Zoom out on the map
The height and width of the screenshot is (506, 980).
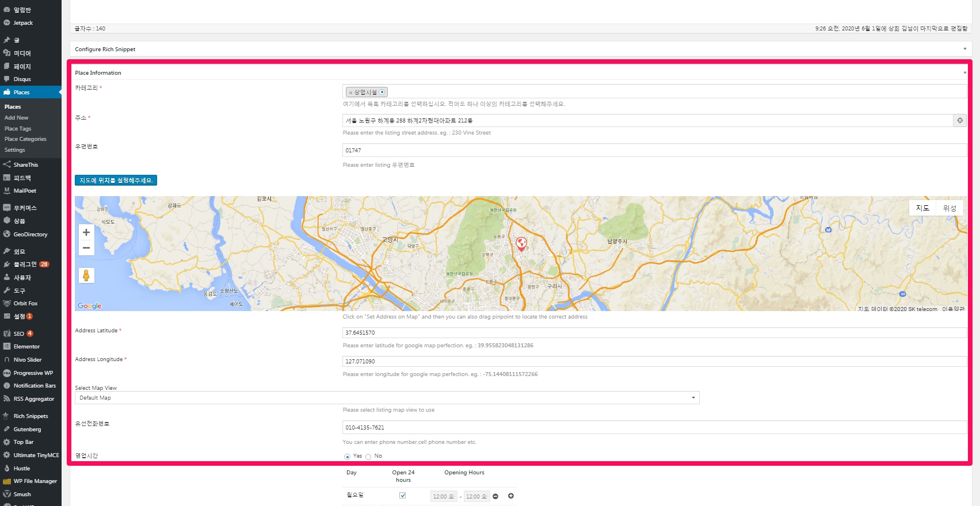(x=86, y=248)
